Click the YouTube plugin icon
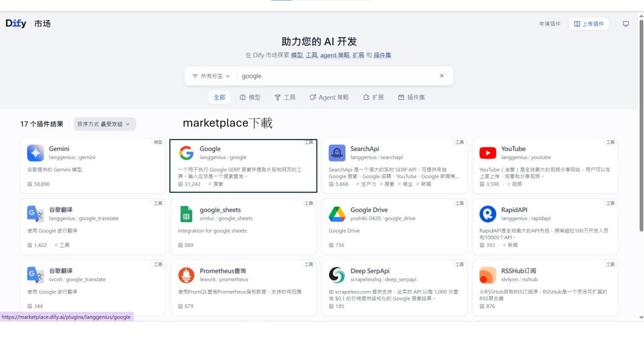The image size is (644, 362). pyautogui.click(x=487, y=153)
